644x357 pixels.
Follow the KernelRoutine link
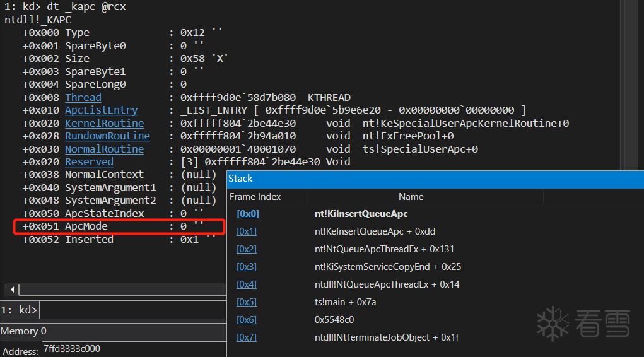(104, 123)
